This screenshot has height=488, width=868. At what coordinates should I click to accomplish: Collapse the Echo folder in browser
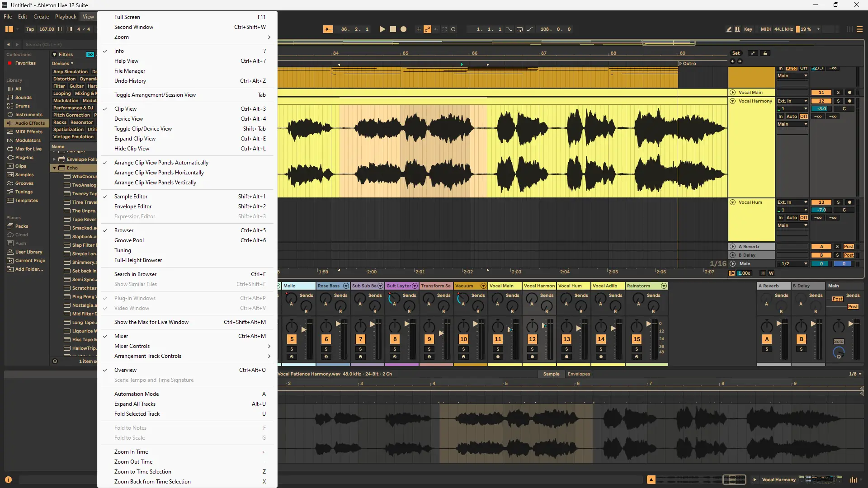coord(55,168)
